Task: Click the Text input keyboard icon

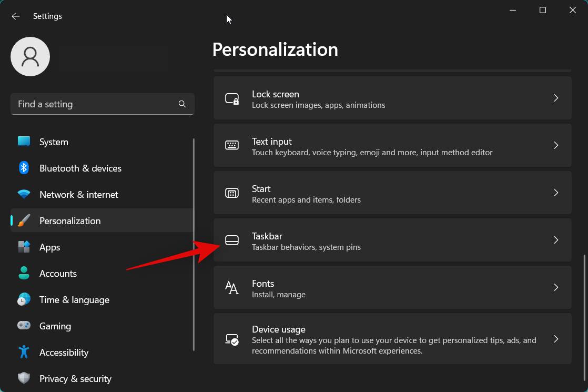Action: tap(232, 145)
